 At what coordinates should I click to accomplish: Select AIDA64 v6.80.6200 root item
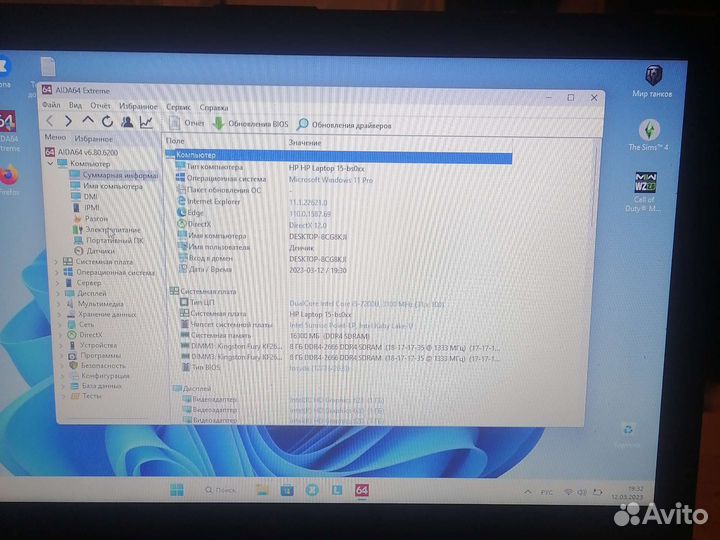82,152
